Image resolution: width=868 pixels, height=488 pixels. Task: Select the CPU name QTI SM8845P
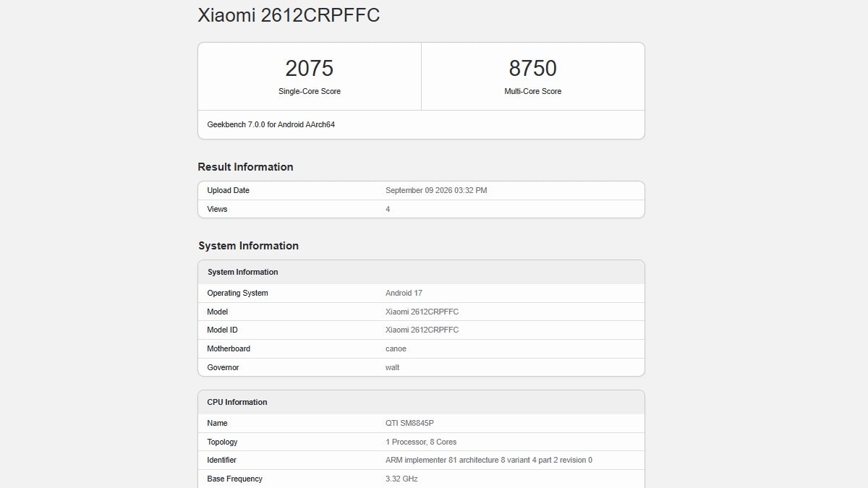[409, 423]
